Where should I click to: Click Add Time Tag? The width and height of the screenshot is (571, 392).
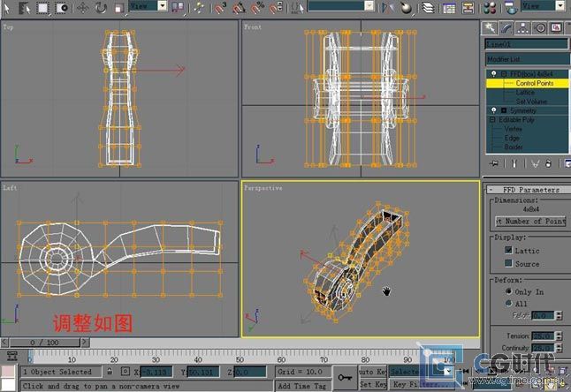pyautogui.click(x=302, y=386)
